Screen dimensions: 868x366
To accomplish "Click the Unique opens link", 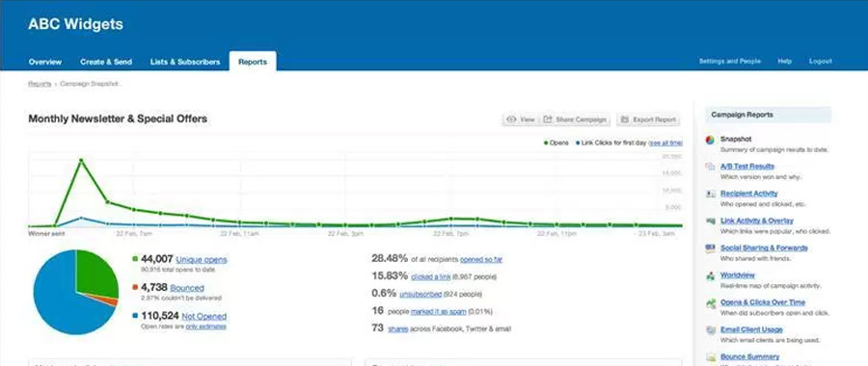I will [x=202, y=259].
